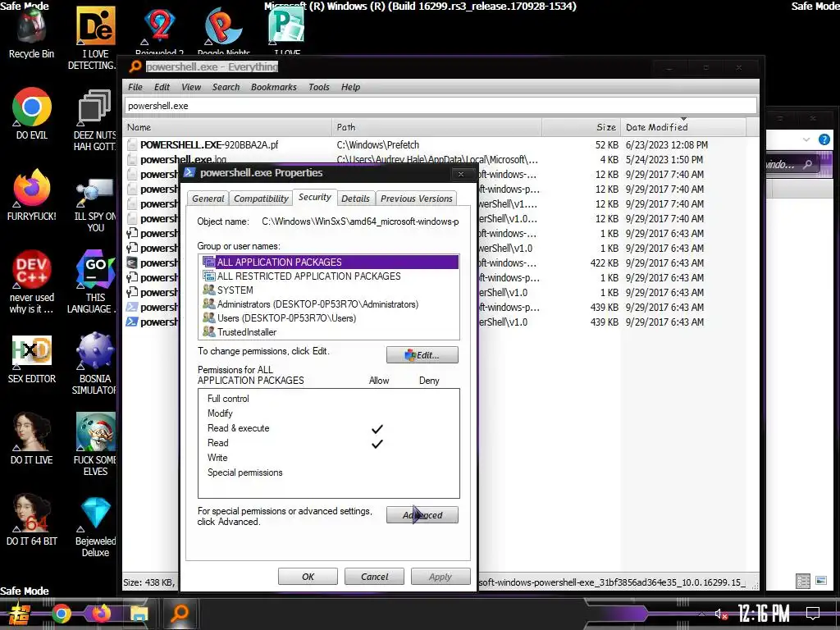The height and width of the screenshot is (630, 840).
Task: Sort results by Path column header
Action: (436, 127)
